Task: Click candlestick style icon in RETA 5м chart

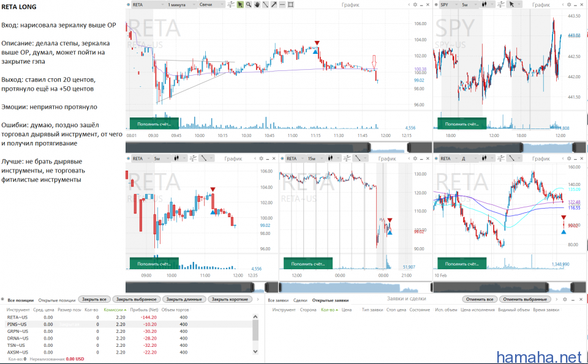Action: [176, 158]
